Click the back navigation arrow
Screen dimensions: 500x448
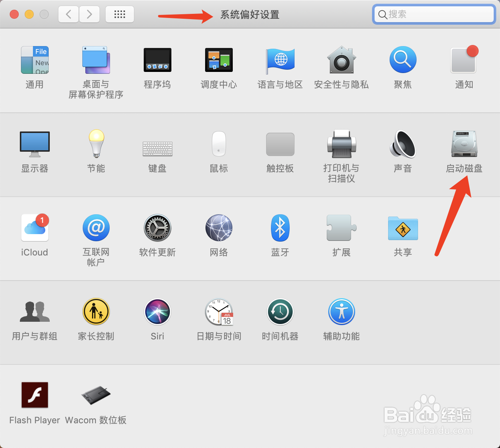pos(68,14)
